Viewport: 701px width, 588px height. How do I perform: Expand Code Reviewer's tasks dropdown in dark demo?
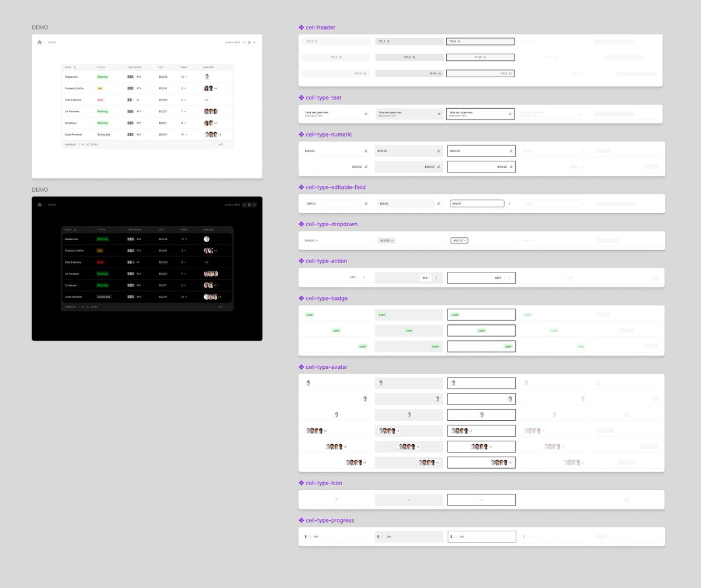(183, 297)
